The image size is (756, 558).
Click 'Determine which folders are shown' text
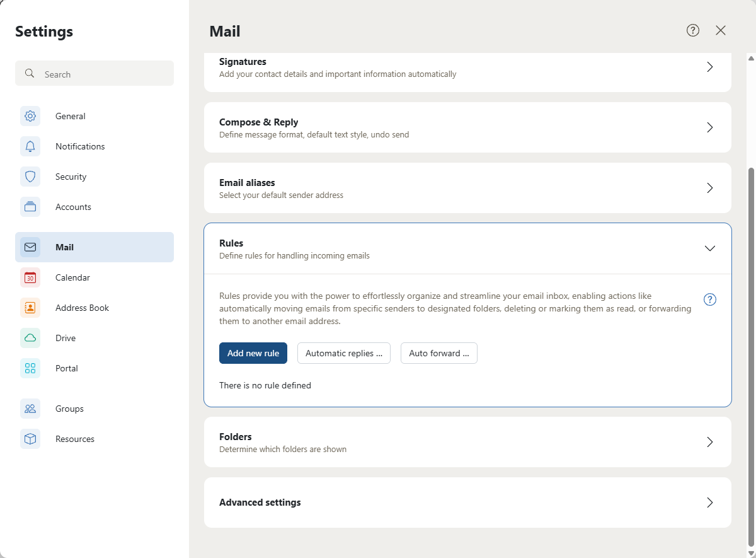tap(283, 450)
